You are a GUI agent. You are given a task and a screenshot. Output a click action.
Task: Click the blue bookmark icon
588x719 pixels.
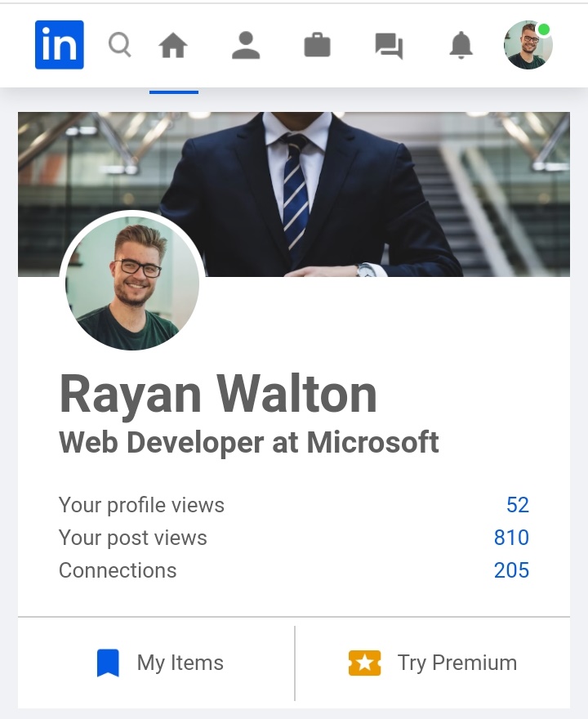click(108, 663)
